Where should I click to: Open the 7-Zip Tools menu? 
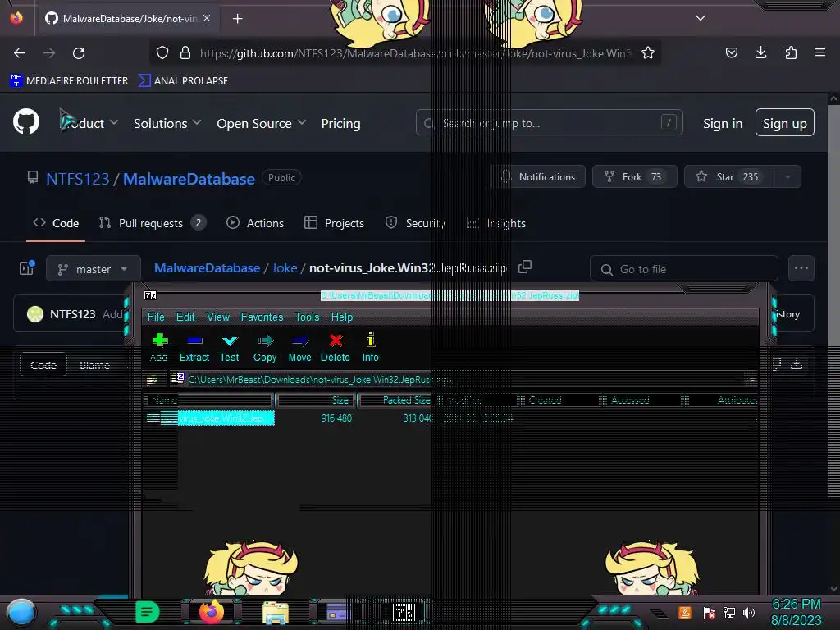tap(307, 317)
